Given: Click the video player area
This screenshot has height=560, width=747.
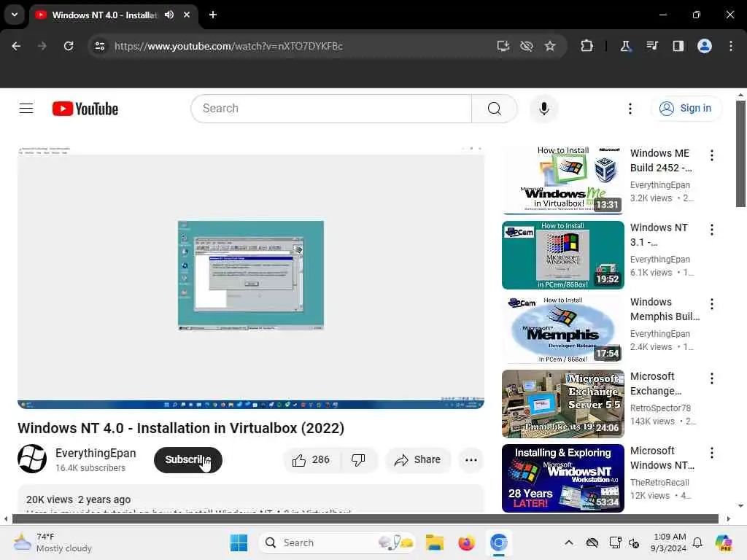Looking at the screenshot, I should tap(251, 277).
